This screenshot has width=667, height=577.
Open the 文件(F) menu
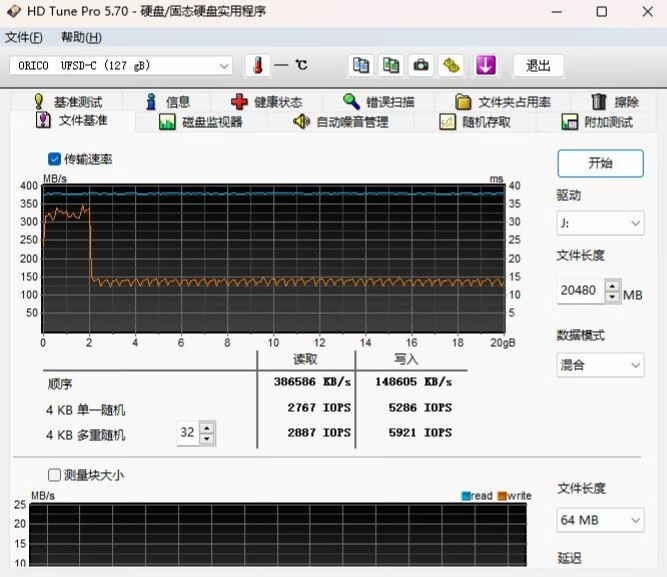pos(24,37)
